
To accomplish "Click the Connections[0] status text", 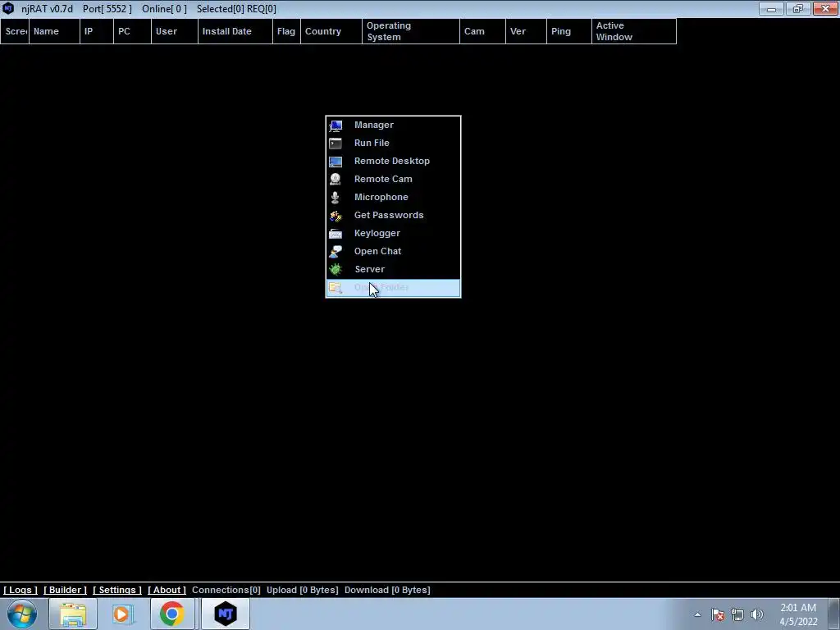I will pos(226,590).
